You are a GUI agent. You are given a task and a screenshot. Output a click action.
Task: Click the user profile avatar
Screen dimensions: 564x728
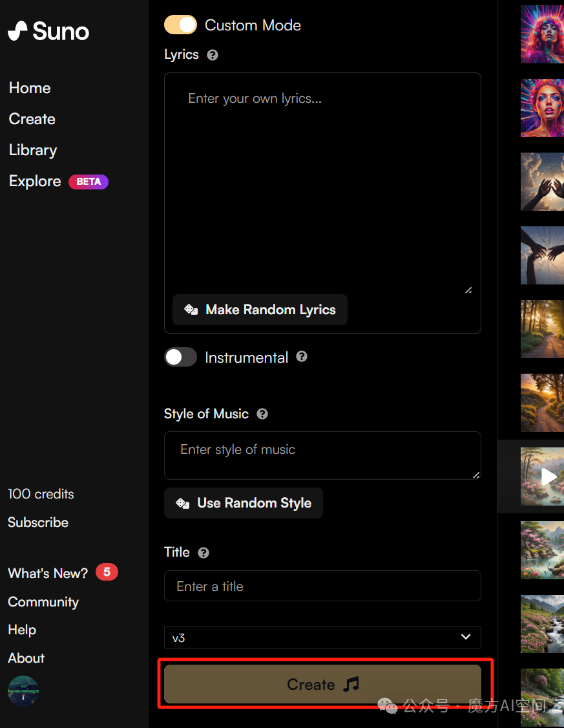click(23, 691)
